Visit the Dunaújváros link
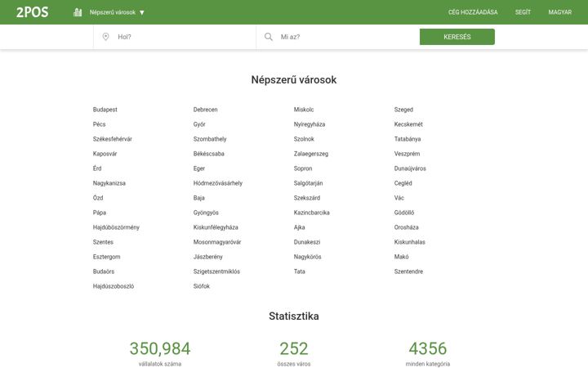 [410, 168]
